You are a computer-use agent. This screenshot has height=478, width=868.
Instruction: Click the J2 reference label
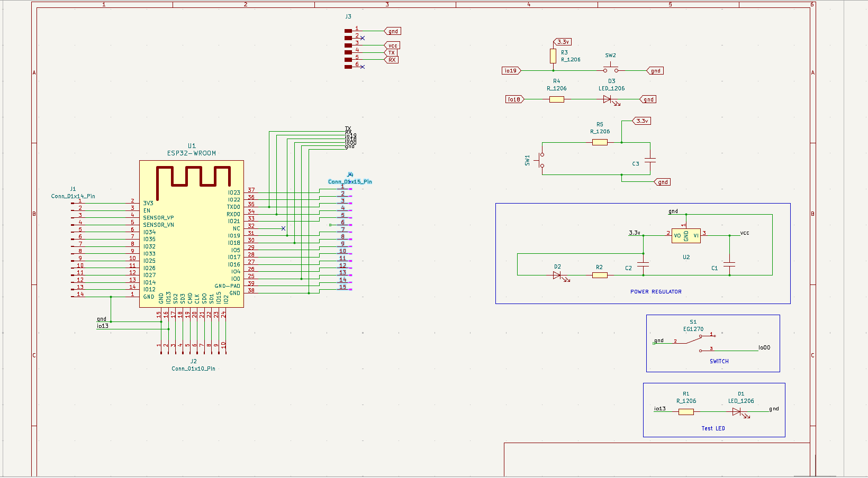tap(194, 362)
